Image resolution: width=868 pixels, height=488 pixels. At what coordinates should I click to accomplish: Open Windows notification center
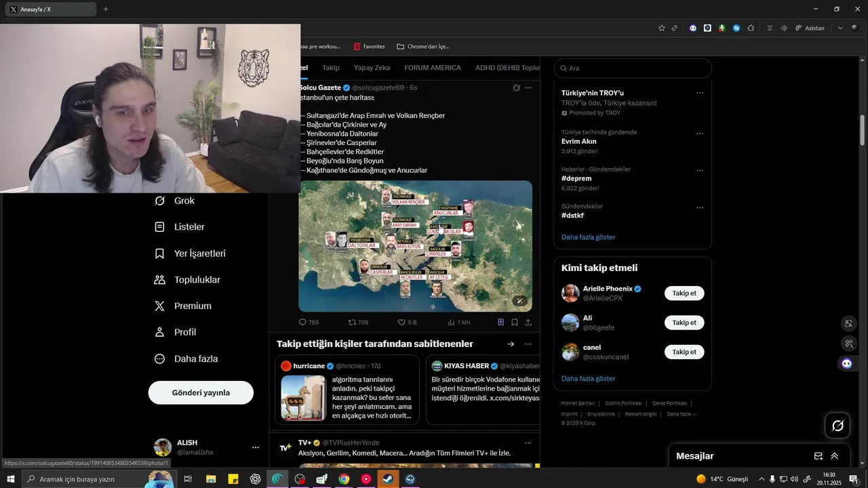click(853, 479)
